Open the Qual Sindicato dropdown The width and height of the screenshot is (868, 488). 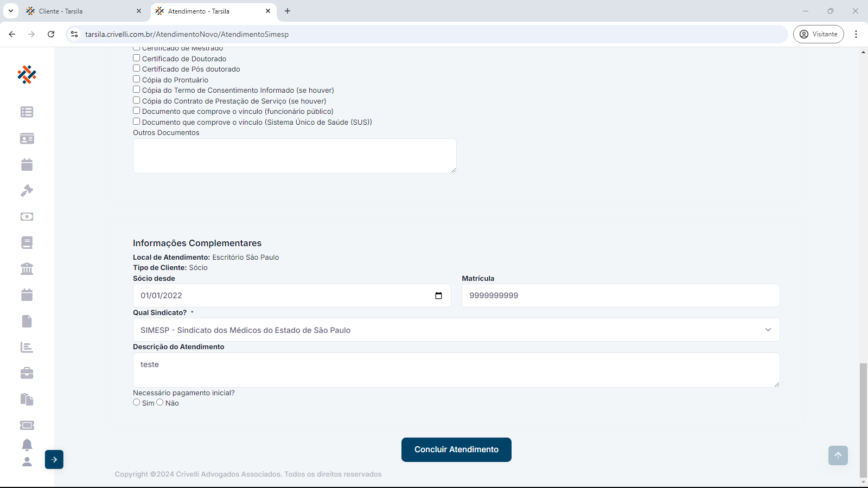(456, 330)
